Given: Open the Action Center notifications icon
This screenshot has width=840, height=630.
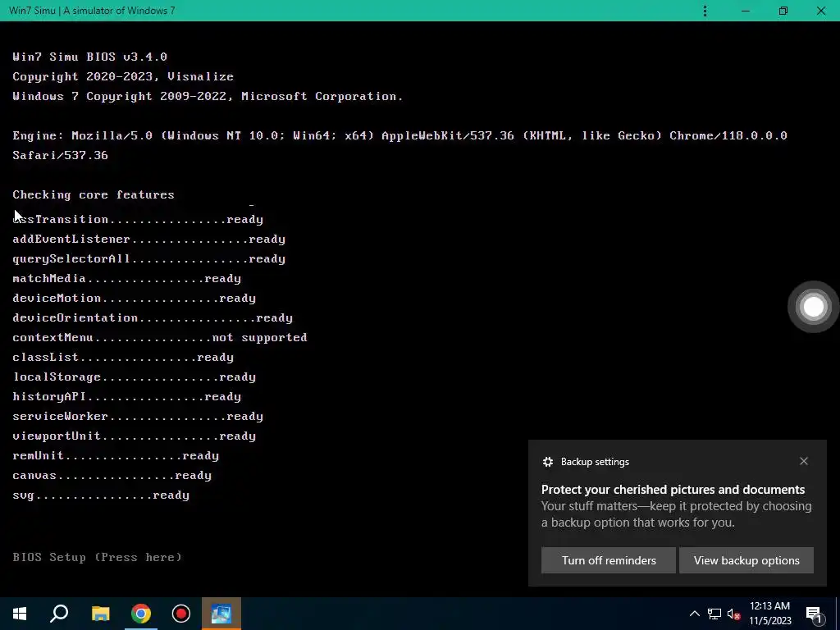Looking at the screenshot, I should [814, 614].
